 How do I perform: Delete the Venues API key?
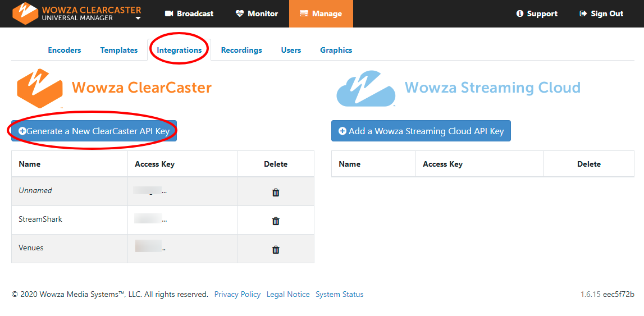[x=276, y=249]
